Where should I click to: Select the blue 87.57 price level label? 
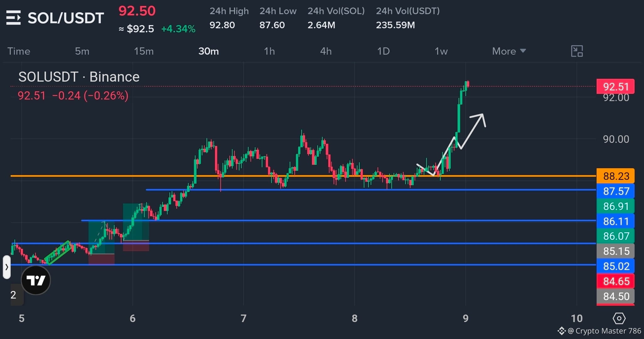[615, 191]
